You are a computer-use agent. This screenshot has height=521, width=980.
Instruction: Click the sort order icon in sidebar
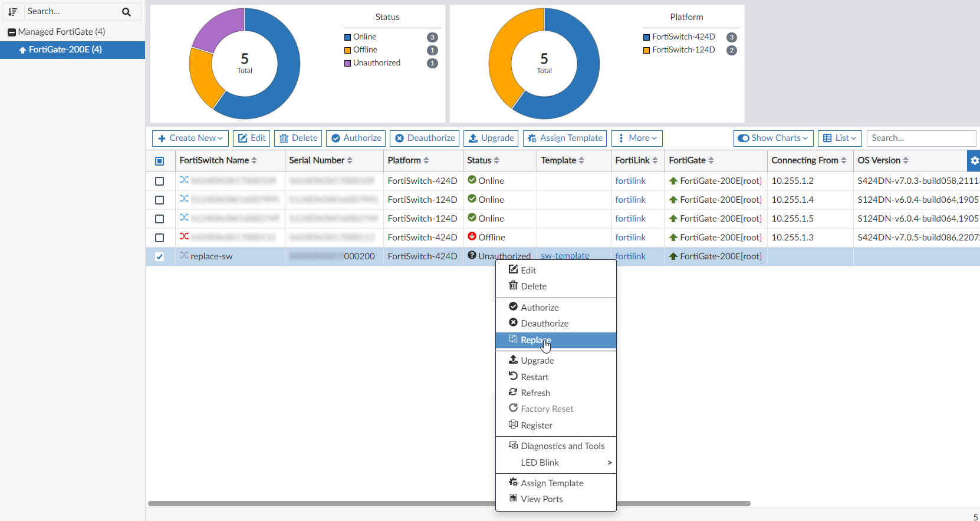[x=12, y=12]
